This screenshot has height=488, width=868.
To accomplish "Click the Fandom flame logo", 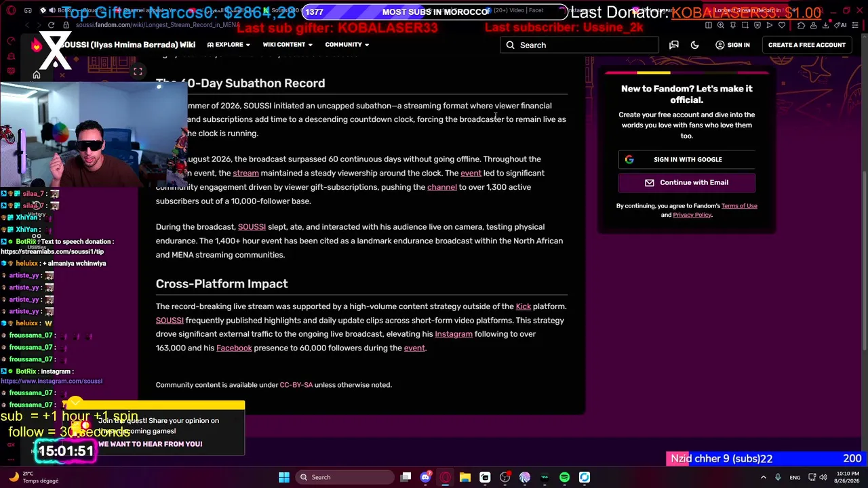I will 37,45.
